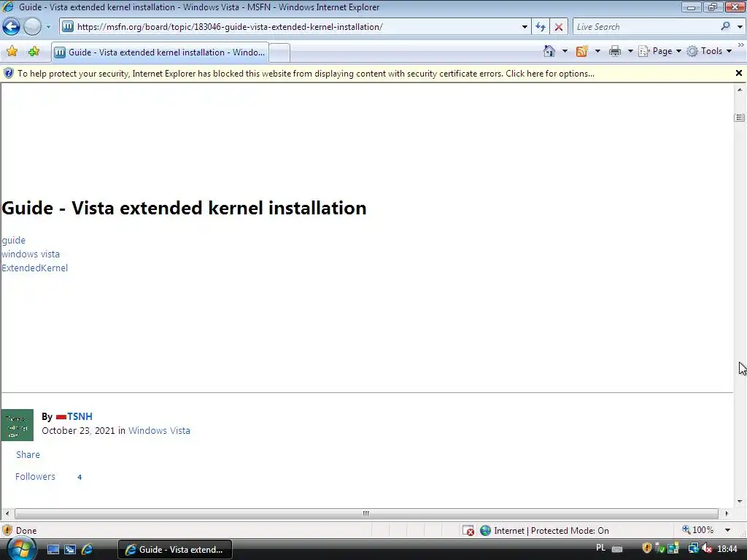Click status bar warning shield icon near Done
Viewport: 747px width, 560px height.
pos(7,530)
